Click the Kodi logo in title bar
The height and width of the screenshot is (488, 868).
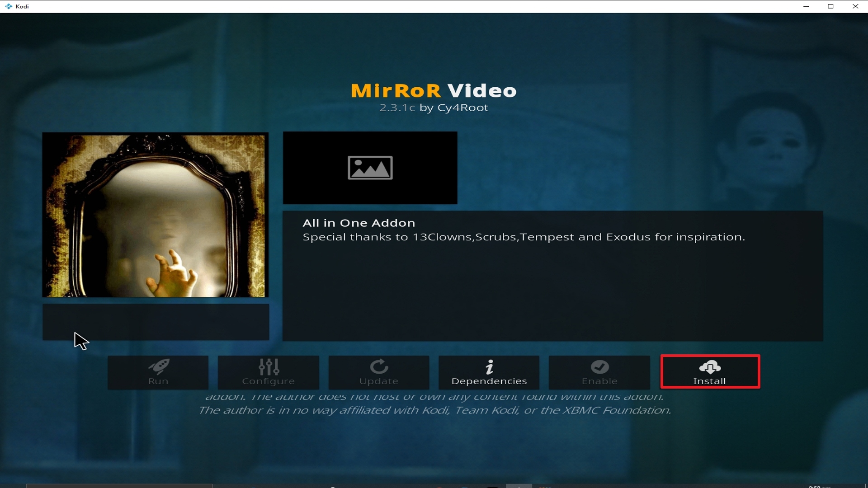coord(9,6)
